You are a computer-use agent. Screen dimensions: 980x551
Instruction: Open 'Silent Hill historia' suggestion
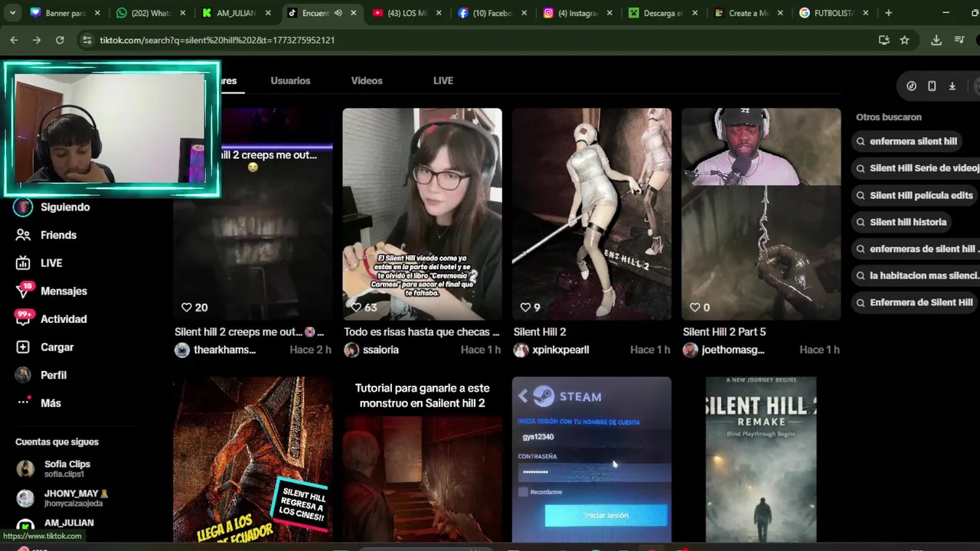(903, 222)
